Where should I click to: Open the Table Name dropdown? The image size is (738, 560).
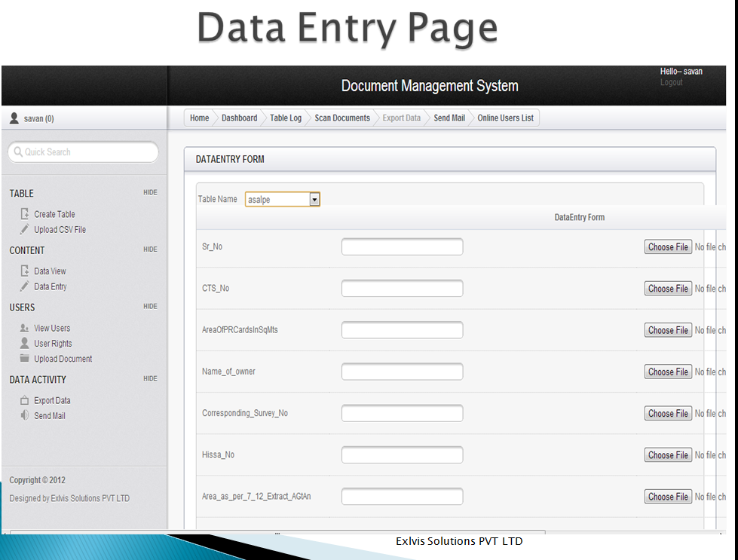pos(314,200)
